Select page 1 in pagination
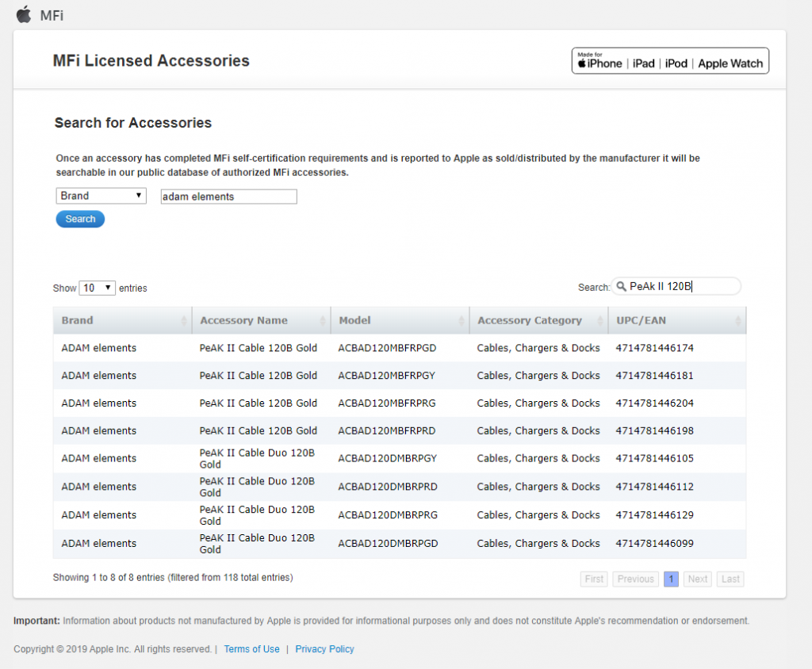The height and width of the screenshot is (669, 812). (671, 579)
